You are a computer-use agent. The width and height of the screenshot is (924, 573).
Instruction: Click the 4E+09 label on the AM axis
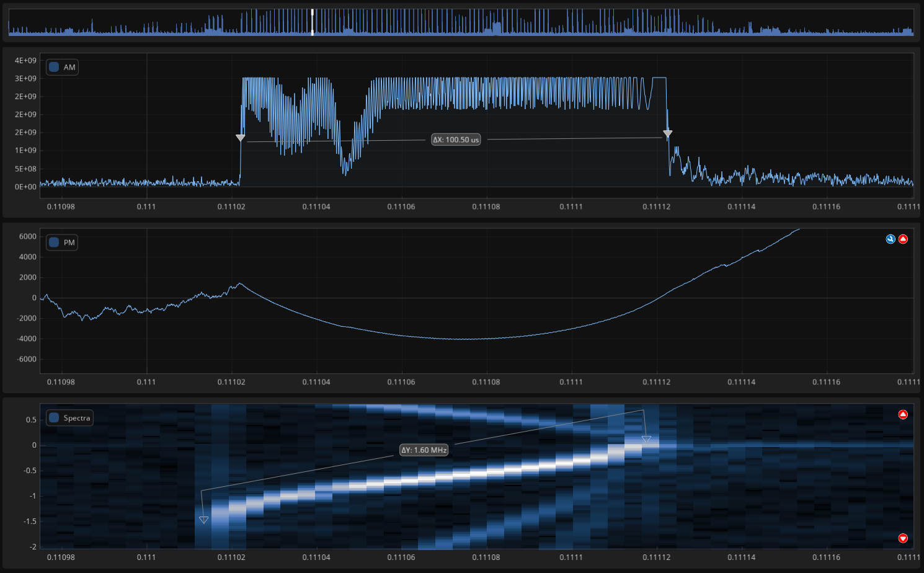coord(25,60)
